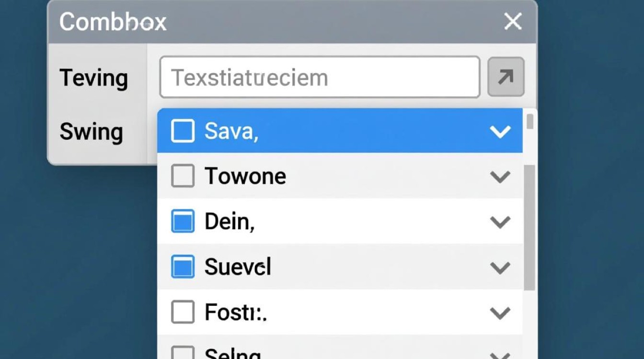This screenshot has height=359, width=644.
Task: Check the Sava checkbox
Action: tap(183, 131)
